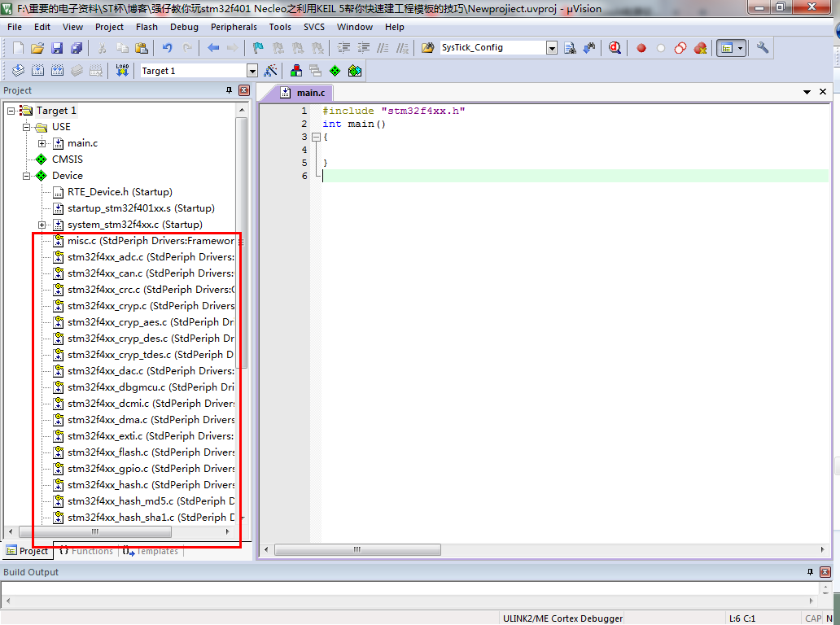The width and height of the screenshot is (840, 625).
Task: Click the Download LOAD icon
Action: [122, 71]
